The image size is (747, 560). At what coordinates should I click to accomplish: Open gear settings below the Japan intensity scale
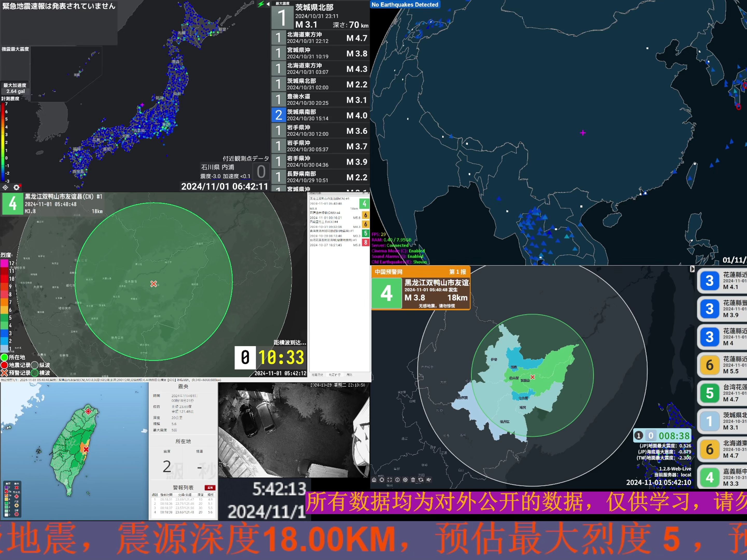pos(16,187)
